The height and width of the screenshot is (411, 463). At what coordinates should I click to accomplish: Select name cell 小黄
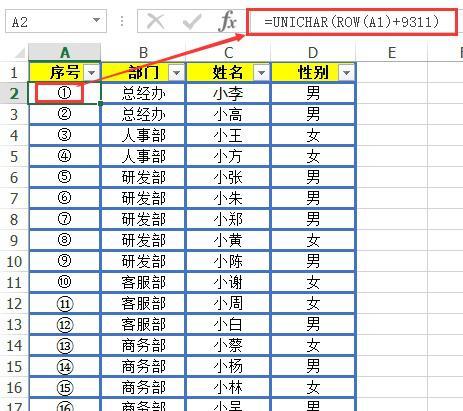click(228, 240)
